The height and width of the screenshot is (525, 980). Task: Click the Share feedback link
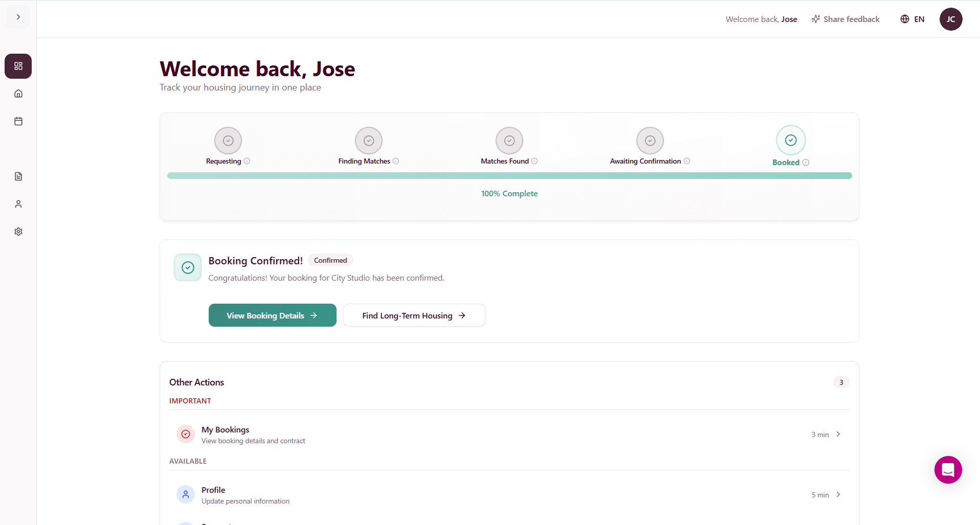point(845,19)
